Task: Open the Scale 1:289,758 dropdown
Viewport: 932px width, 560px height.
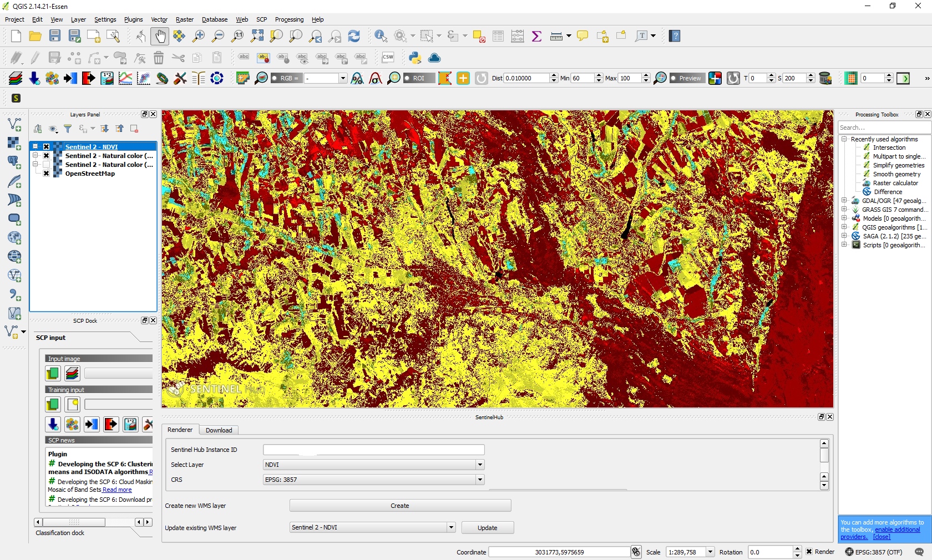Action: pos(710,552)
